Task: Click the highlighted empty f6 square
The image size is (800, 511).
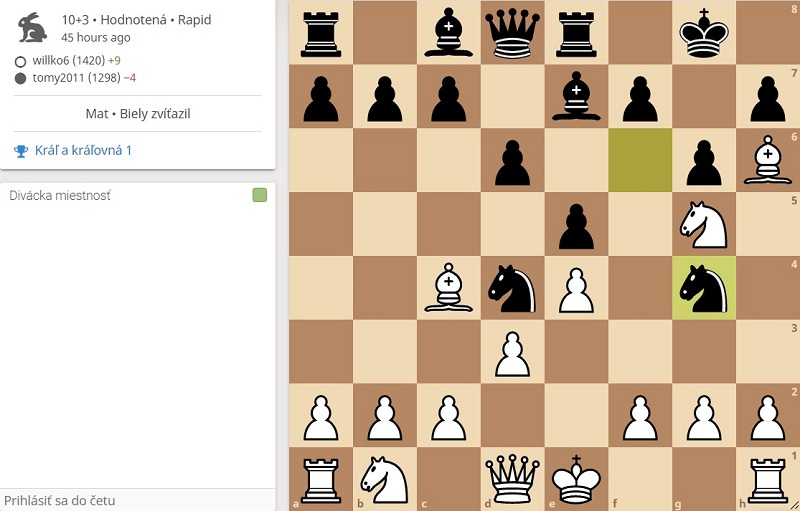Action: coord(640,160)
